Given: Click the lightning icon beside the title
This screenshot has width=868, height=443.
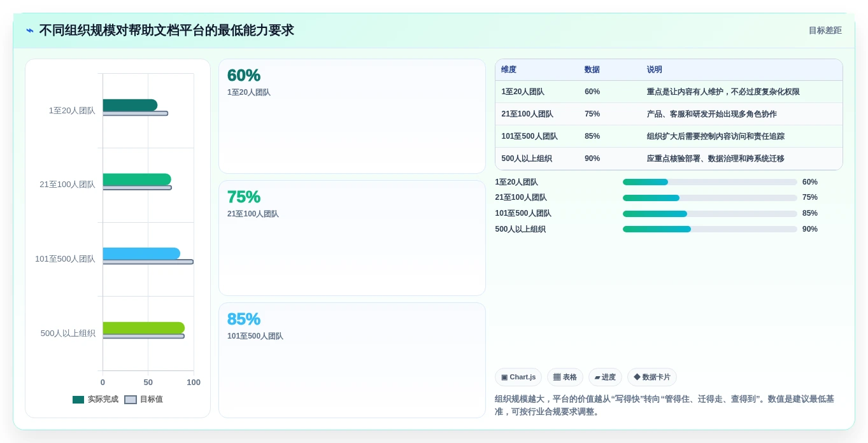Looking at the screenshot, I should point(30,31).
